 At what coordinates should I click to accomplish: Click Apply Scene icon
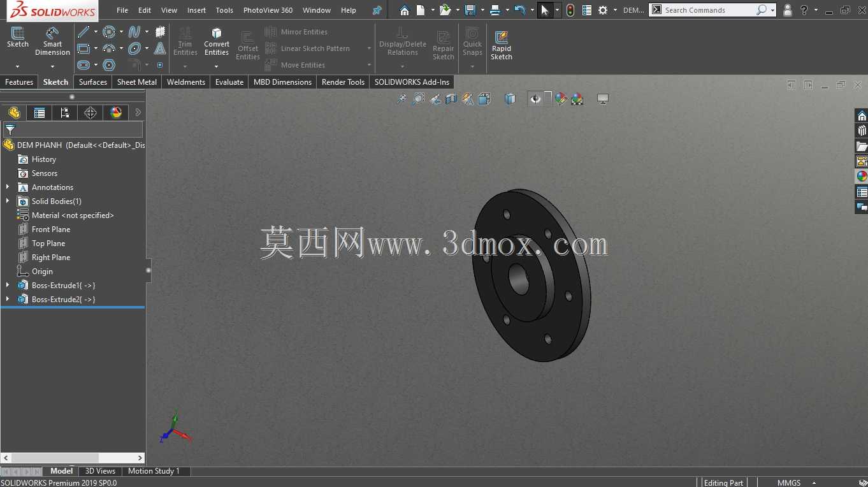577,99
